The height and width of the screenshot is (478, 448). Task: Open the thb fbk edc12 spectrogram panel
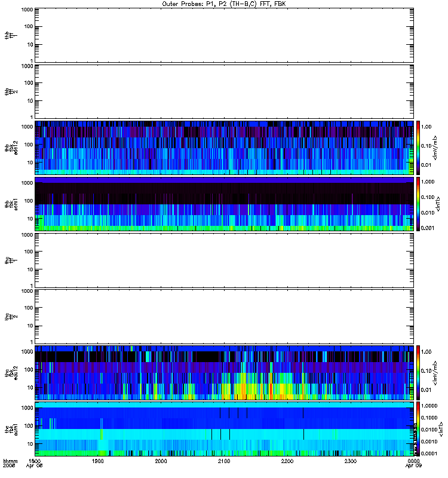coord(224,148)
